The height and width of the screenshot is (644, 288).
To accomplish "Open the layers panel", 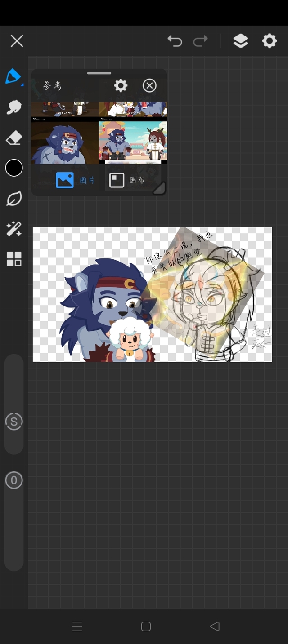I will click(241, 41).
